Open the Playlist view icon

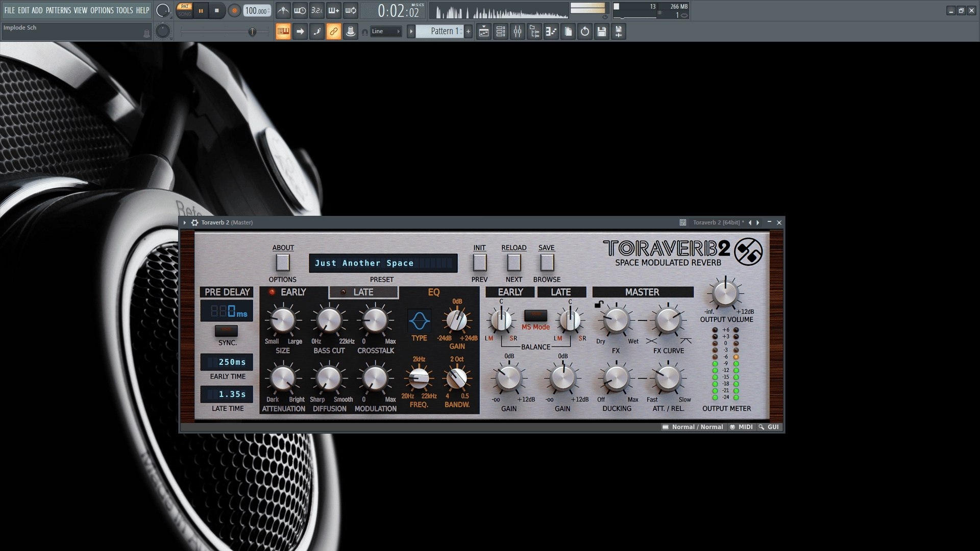484,32
